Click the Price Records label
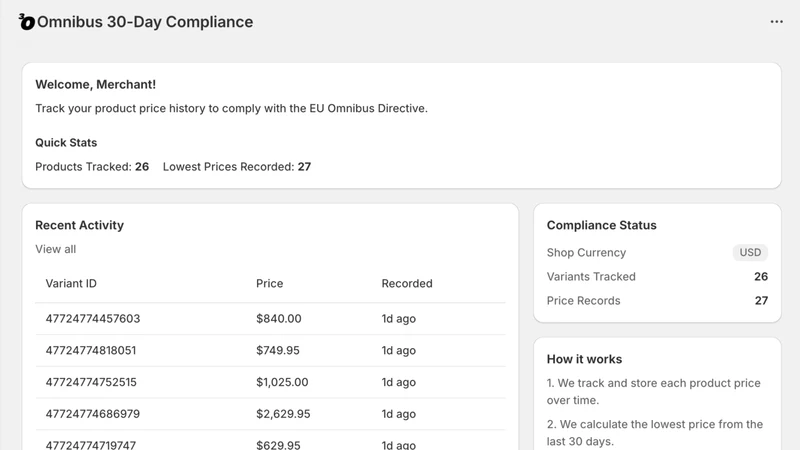The height and width of the screenshot is (450, 800). tap(583, 300)
